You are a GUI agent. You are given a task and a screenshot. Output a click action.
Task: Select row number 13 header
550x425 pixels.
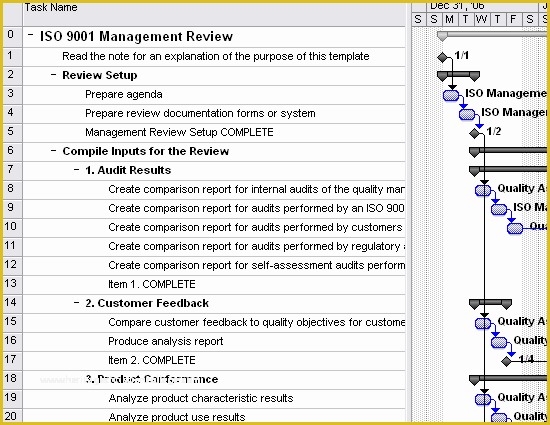click(12, 284)
